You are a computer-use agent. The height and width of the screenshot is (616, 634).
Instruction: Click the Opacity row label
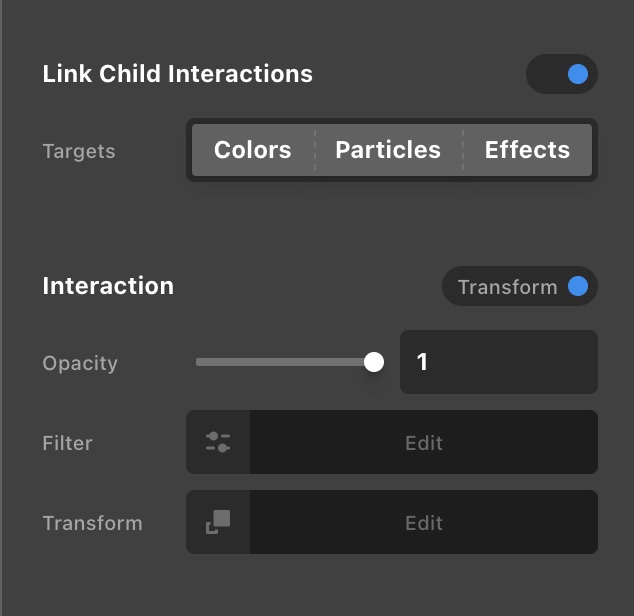coord(80,363)
